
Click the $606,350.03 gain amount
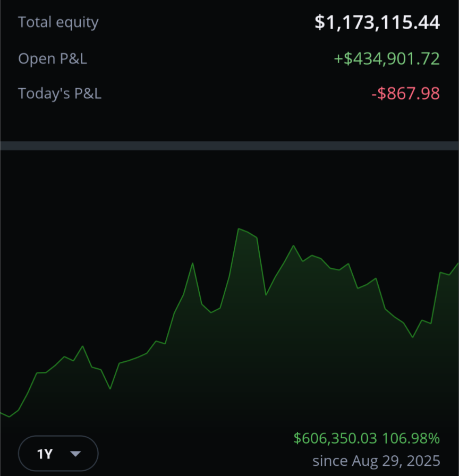[x=335, y=438]
